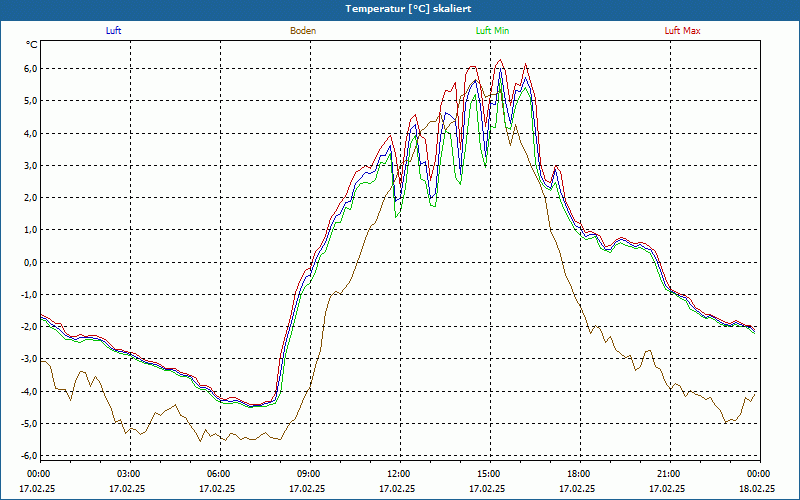Click the 4,0 y-axis value

[30, 133]
